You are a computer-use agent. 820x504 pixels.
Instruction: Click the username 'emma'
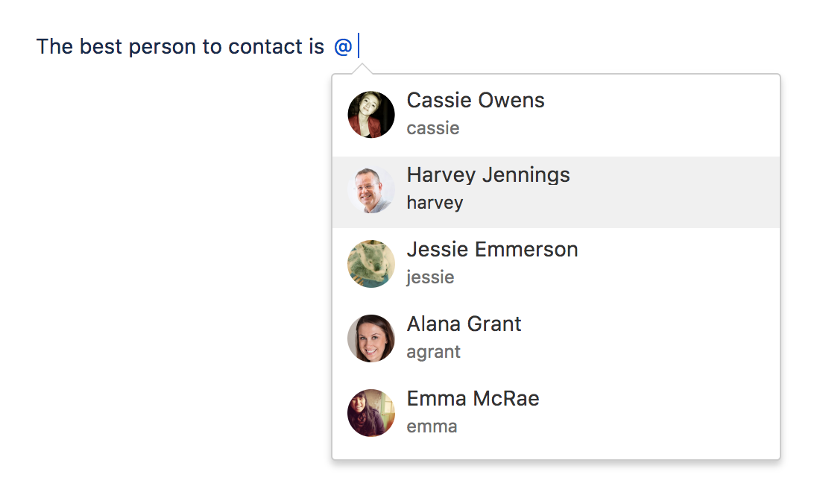pyautogui.click(x=432, y=426)
